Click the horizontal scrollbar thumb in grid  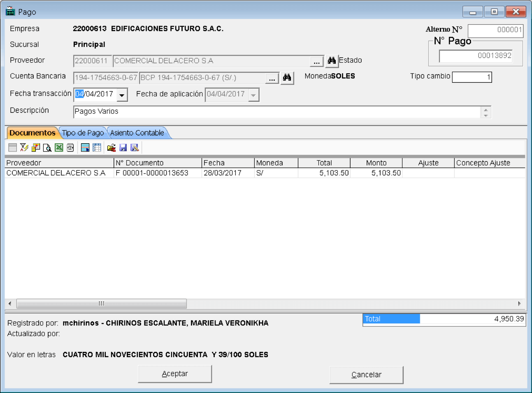(x=101, y=304)
